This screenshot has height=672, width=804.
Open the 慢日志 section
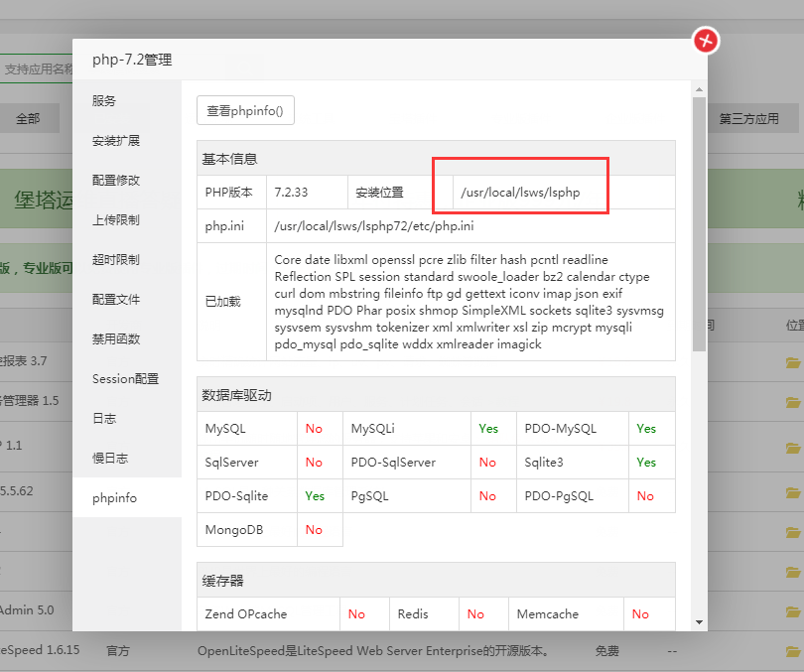[x=110, y=459]
